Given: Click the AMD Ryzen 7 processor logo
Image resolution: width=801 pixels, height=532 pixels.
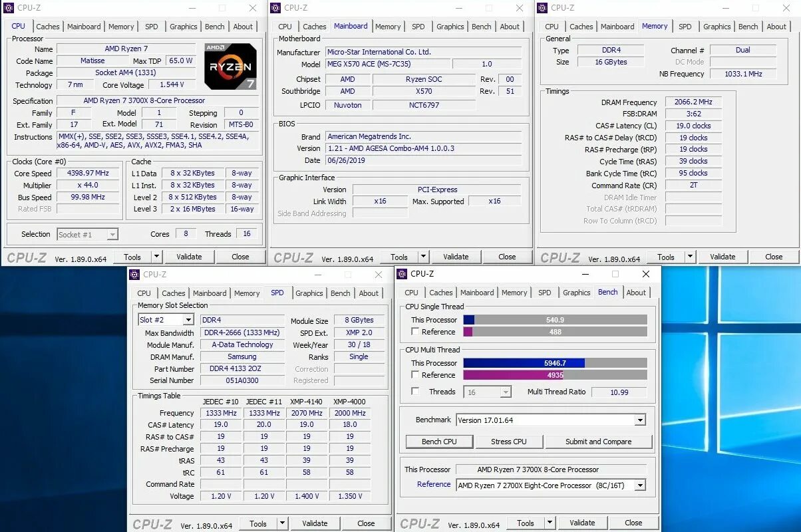Looking at the screenshot, I should tap(230, 66).
